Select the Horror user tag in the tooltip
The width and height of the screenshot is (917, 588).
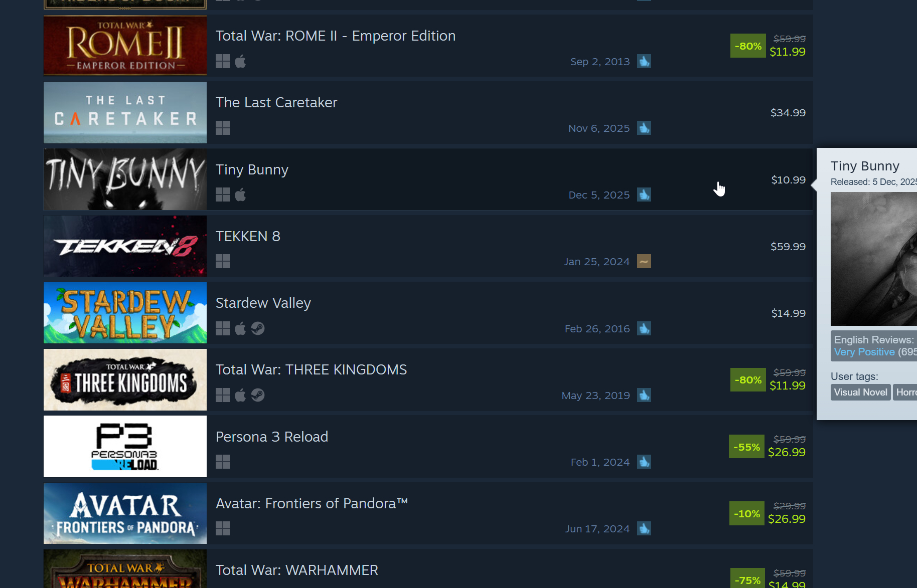click(x=905, y=392)
